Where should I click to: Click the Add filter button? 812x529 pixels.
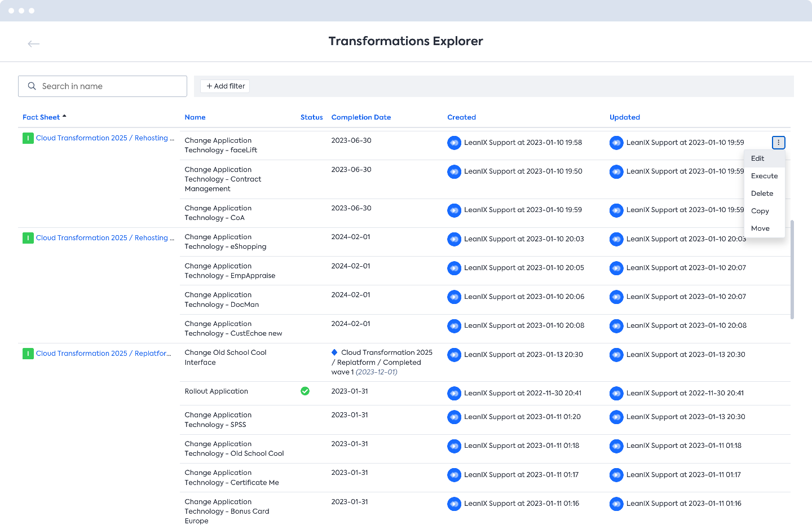tap(224, 86)
